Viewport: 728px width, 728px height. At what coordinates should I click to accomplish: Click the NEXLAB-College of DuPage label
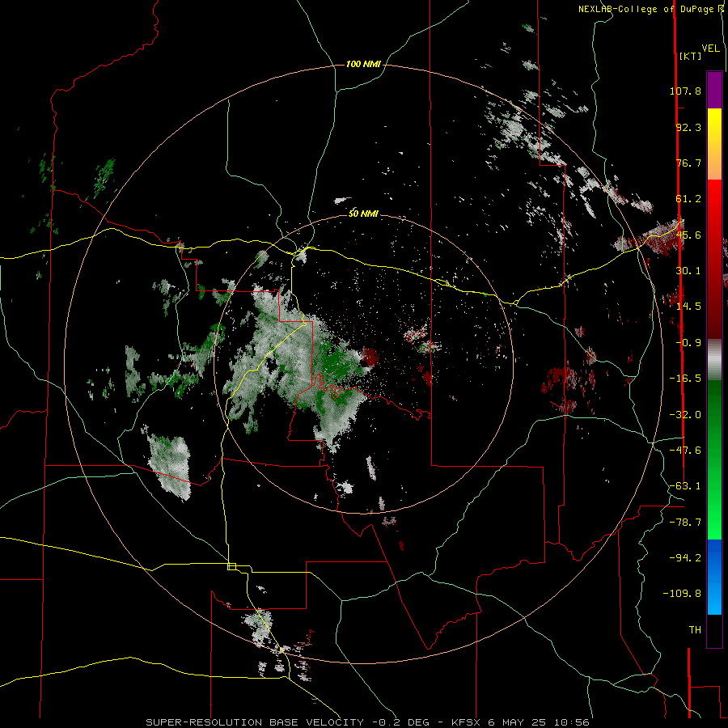(650, 9)
